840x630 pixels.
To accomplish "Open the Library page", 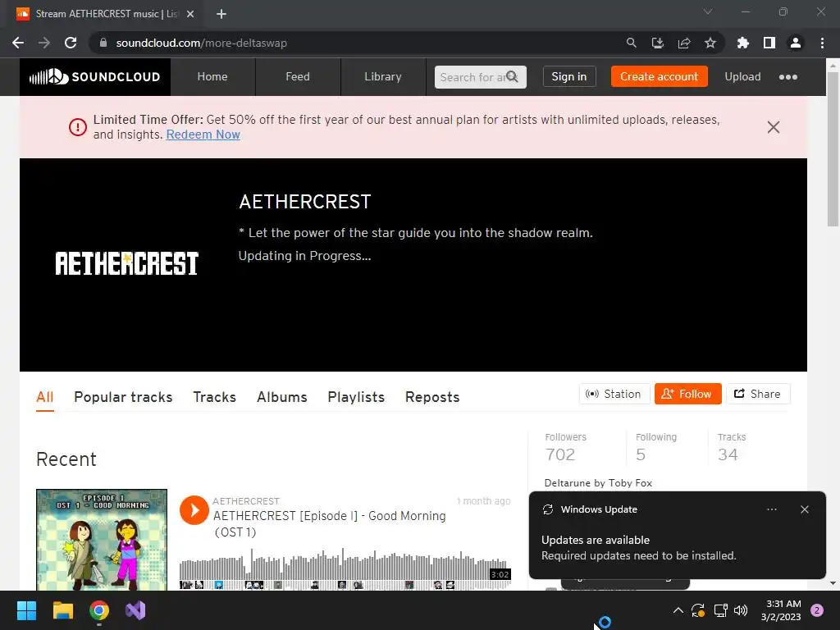I will tap(383, 76).
